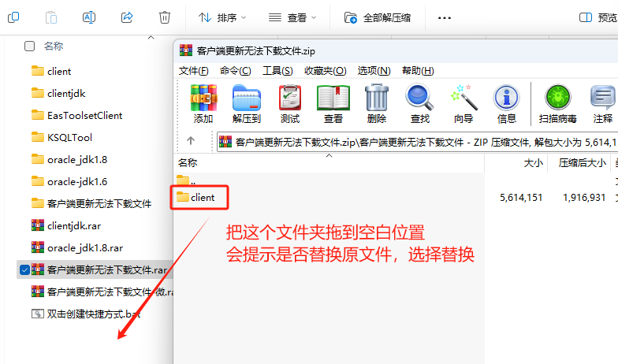Open the Sort (排序) dropdown
The image size is (618, 364).
click(222, 17)
